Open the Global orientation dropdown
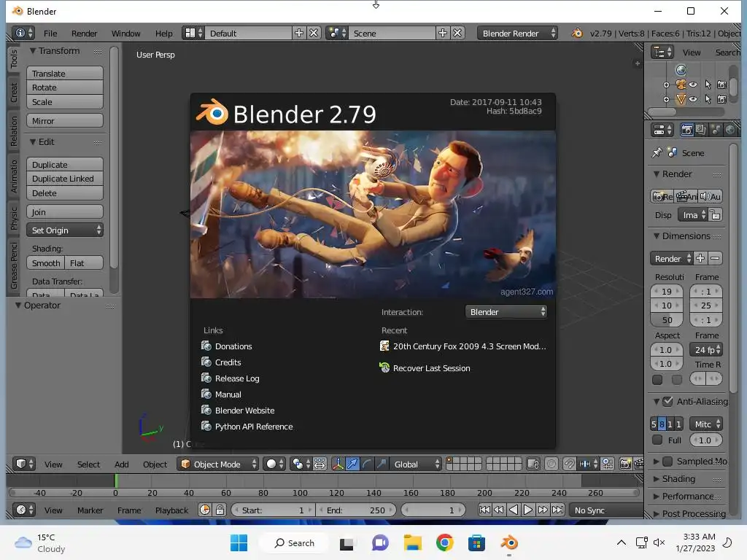Screen dimensions: 747x560 coord(415,464)
